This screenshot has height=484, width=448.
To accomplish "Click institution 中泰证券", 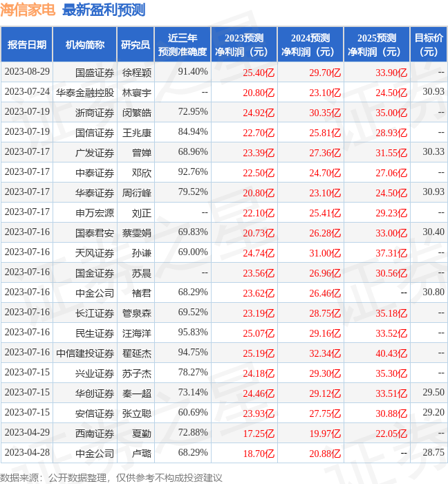I will click(95, 173).
